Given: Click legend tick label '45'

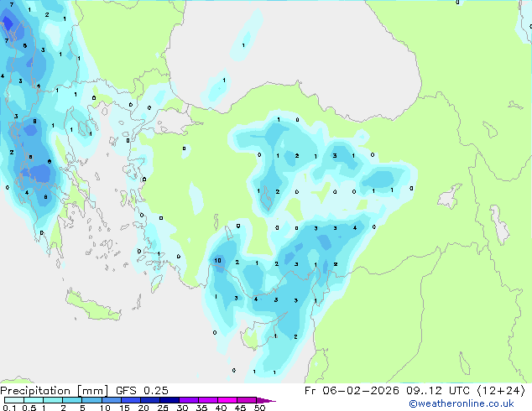Looking at the screenshot, I should (x=240, y=408).
